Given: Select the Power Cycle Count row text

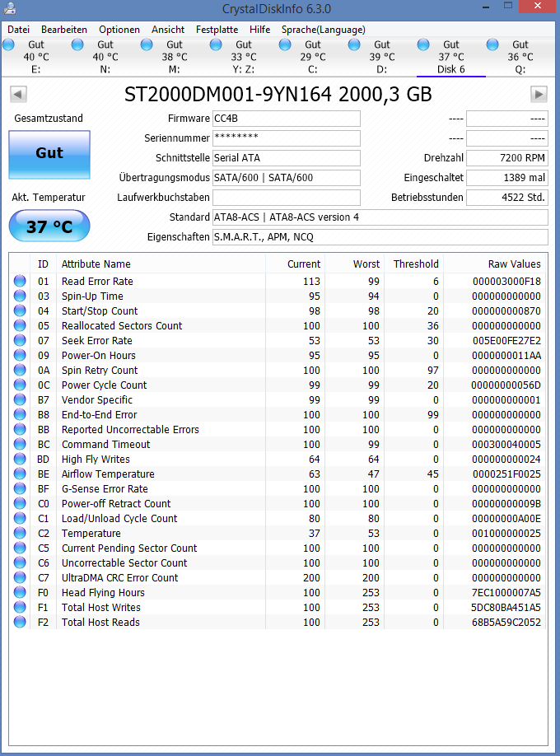Looking at the screenshot, I should pos(105,385).
